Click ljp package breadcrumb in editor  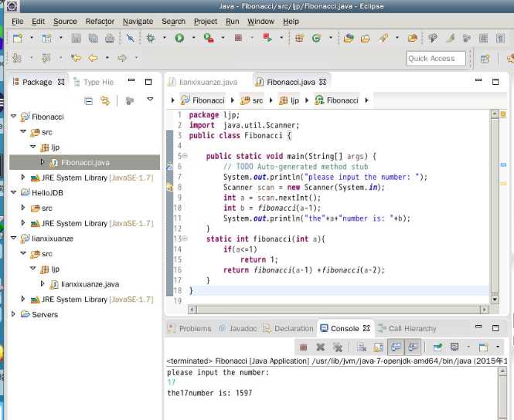pos(289,100)
